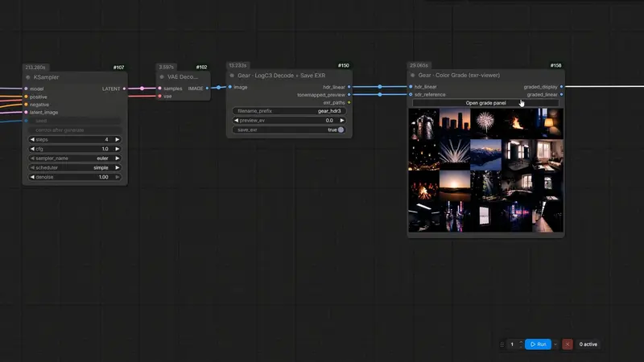
Task: Click the cfg 1.0 value
Action: pos(105,149)
